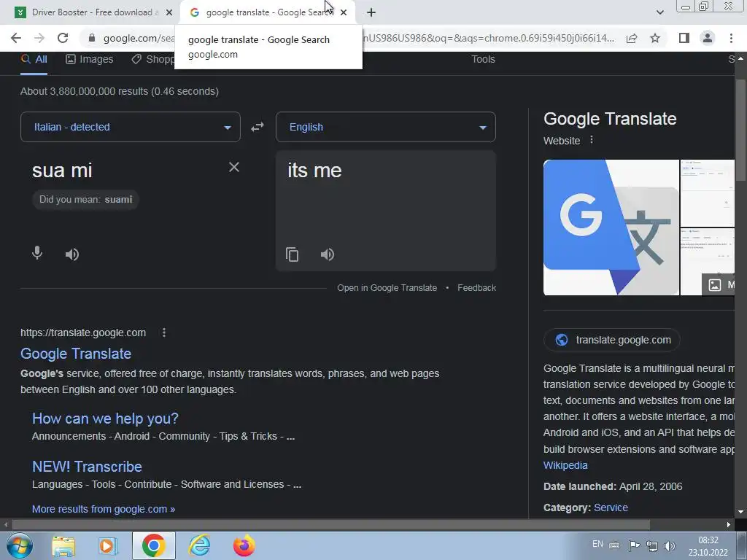Click 'More results from google.com »'

[104, 509]
